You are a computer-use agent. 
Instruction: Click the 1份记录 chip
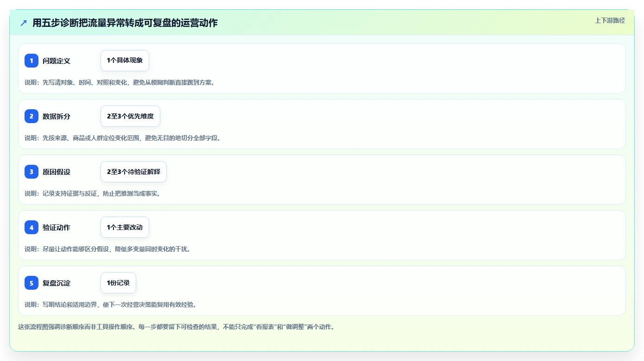[x=118, y=283]
